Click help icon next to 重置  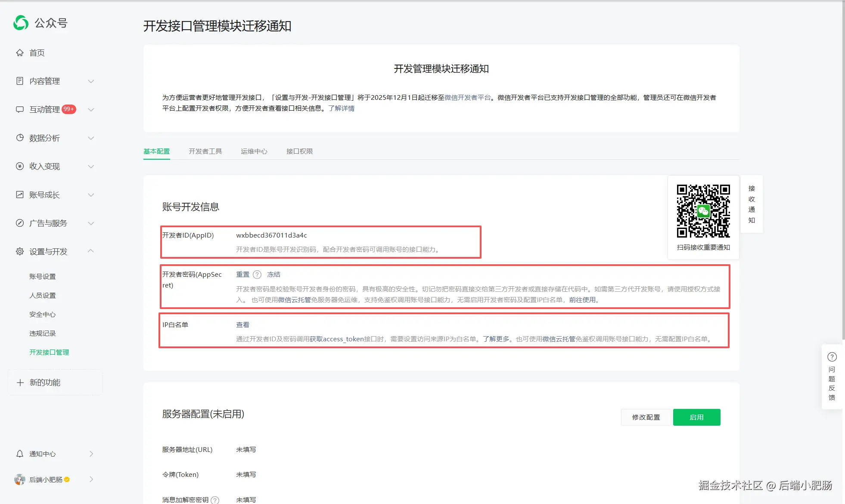pos(257,275)
